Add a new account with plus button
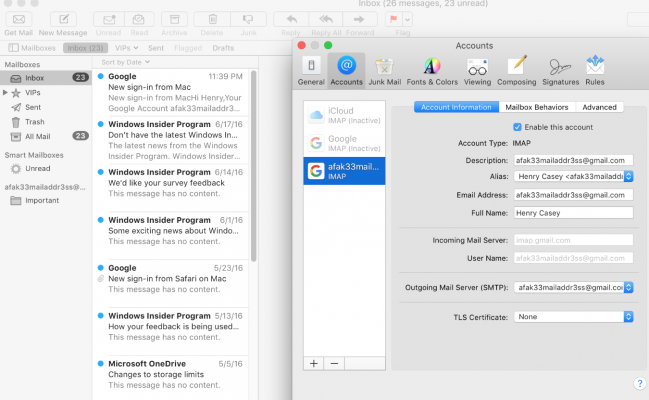The height and width of the screenshot is (400, 649). coord(314,364)
